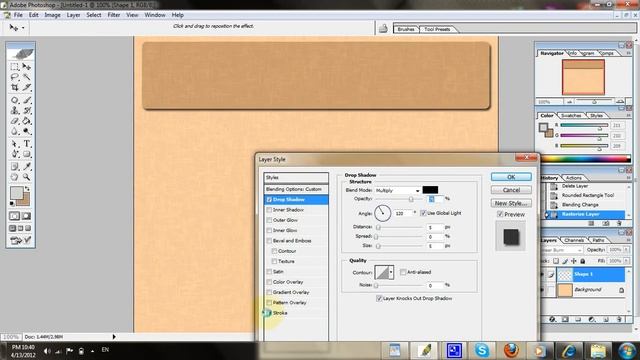
Task: Switch to the Actions tab
Action: click(x=573, y=178)
